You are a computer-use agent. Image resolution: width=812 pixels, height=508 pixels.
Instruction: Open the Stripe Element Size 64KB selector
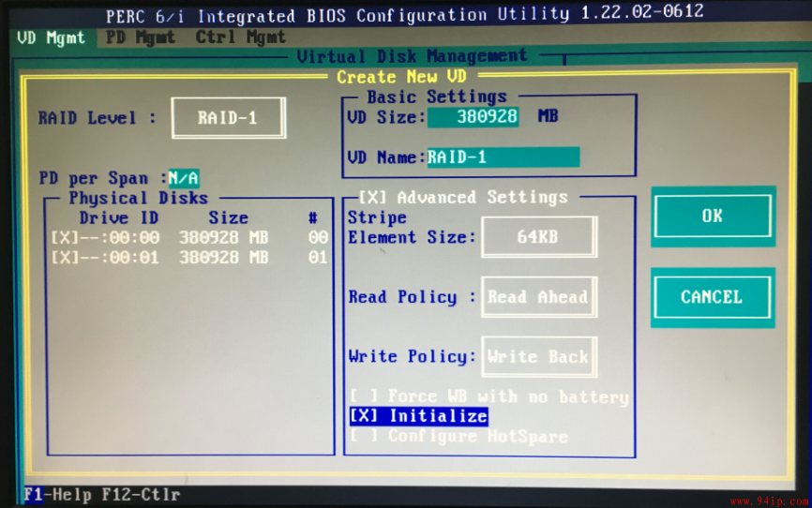pos(538,237)
